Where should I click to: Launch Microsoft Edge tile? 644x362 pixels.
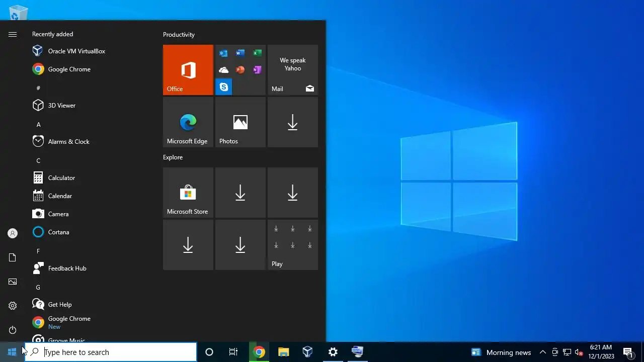click(x=188, y=122)
